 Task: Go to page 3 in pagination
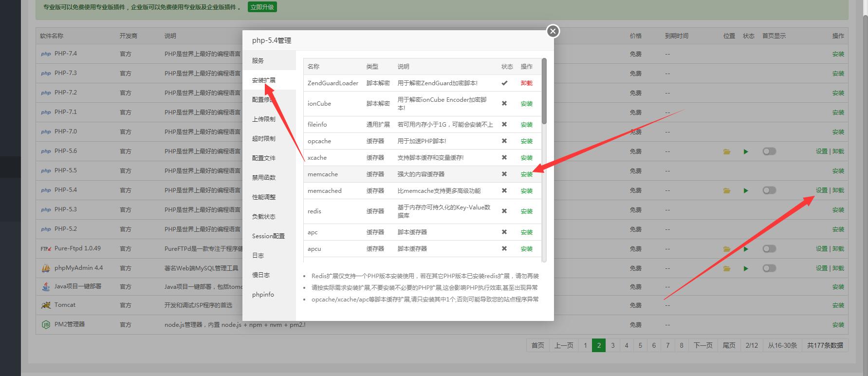(612, 345)
